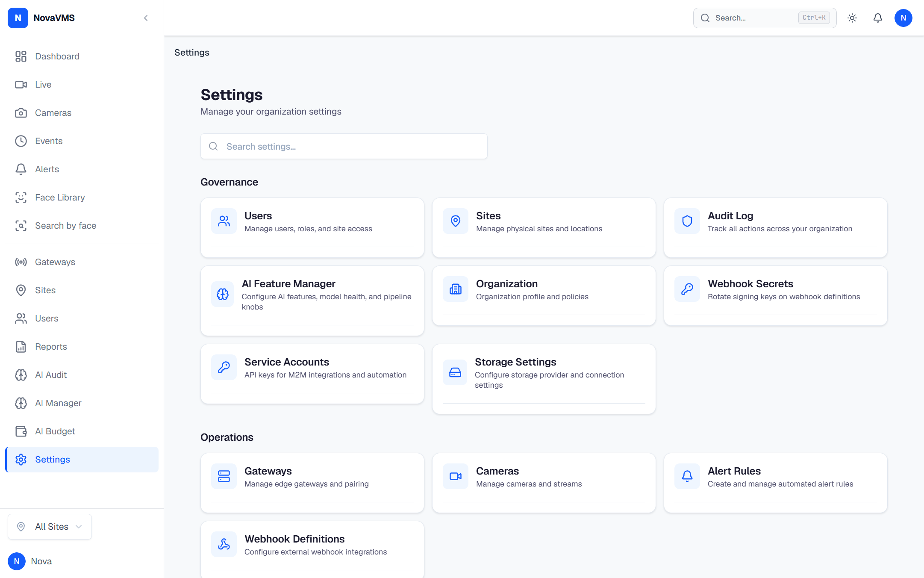
Task: Go to Dashboard in the sidebar
Action: point(82,56)
